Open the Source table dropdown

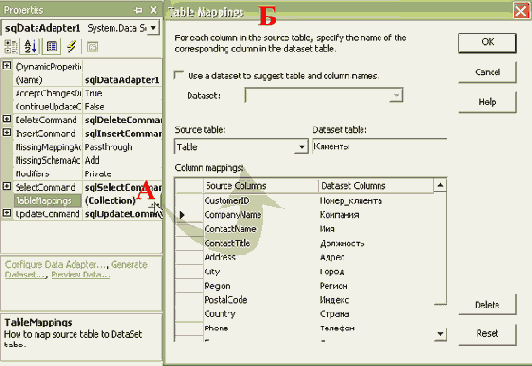coord(301,147)
